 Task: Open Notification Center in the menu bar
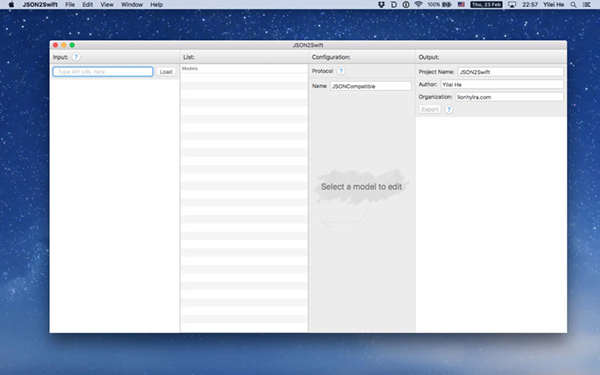pos(586,5)
